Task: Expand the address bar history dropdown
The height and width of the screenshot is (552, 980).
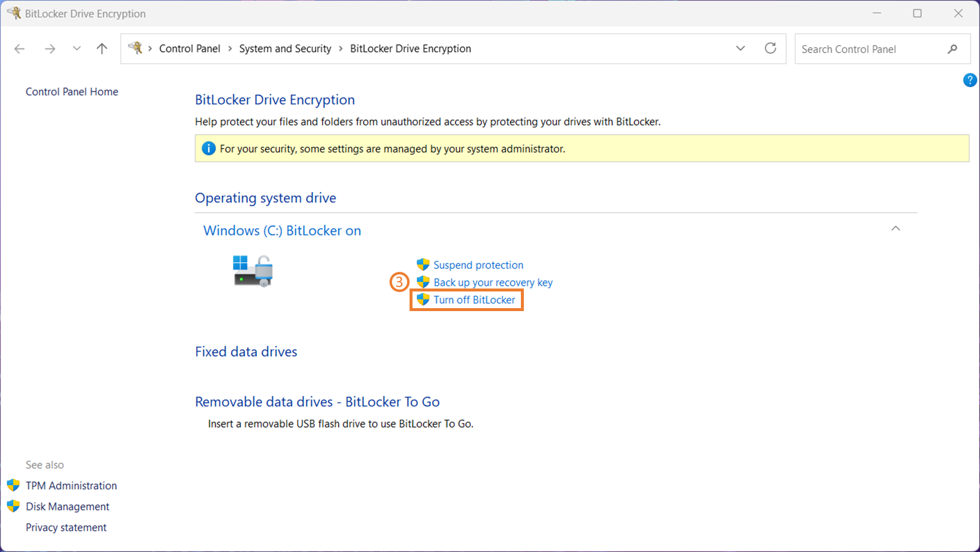Action: click(740, 49)
